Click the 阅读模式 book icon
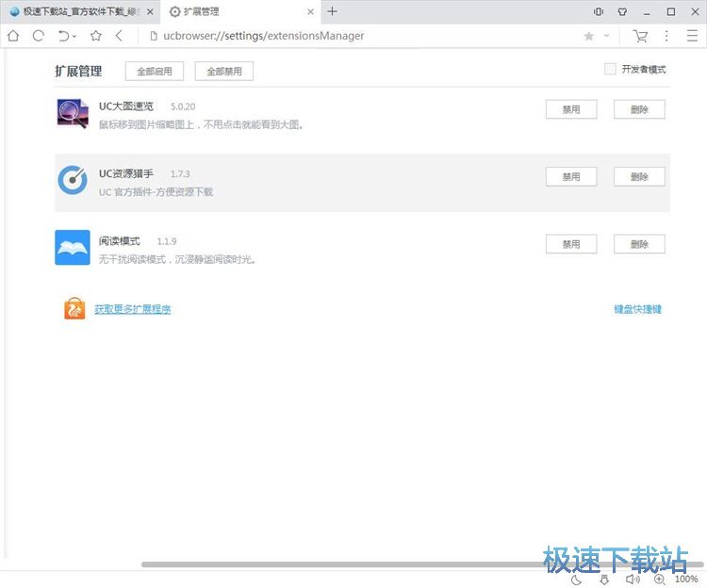Viewport: 707px width, 588px height. click(73, 248)
